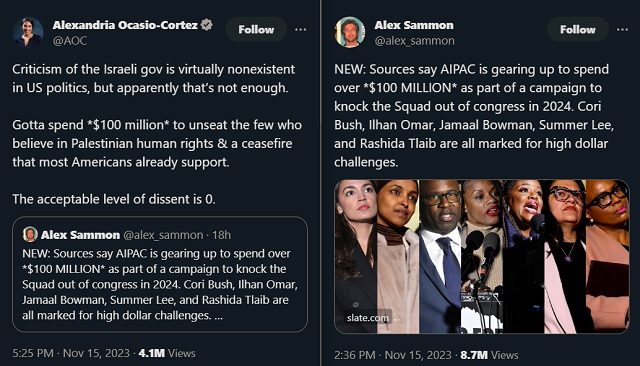
Task: View the 4.1M Views count
Action: (x=167, y=353)
